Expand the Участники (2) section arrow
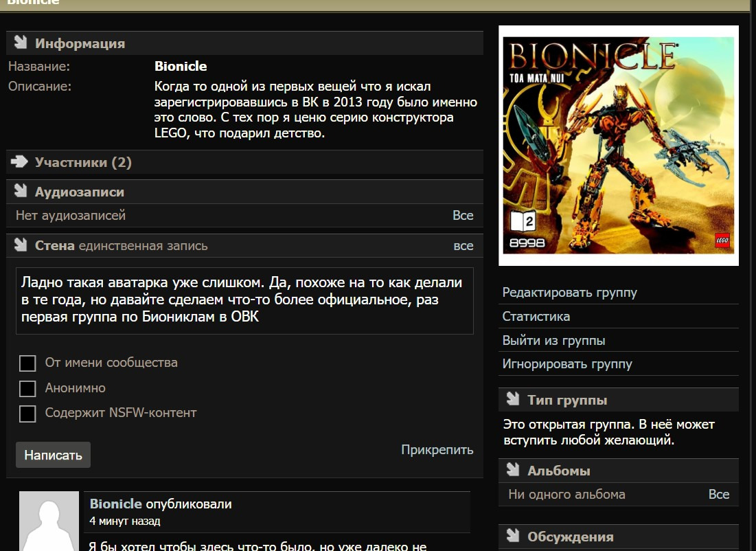Image resolution: width=756 pixels, height=551 pixels. click(x=20, y=161)
